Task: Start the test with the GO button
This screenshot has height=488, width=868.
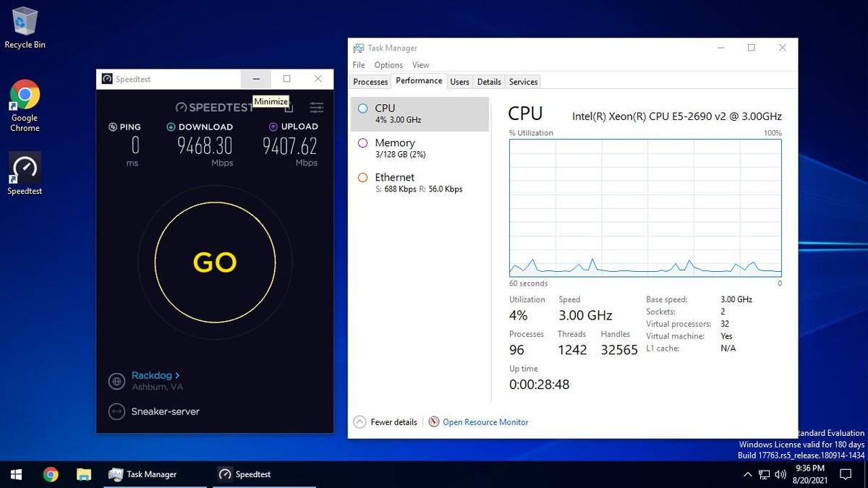Action: click(x=215, y=262)
